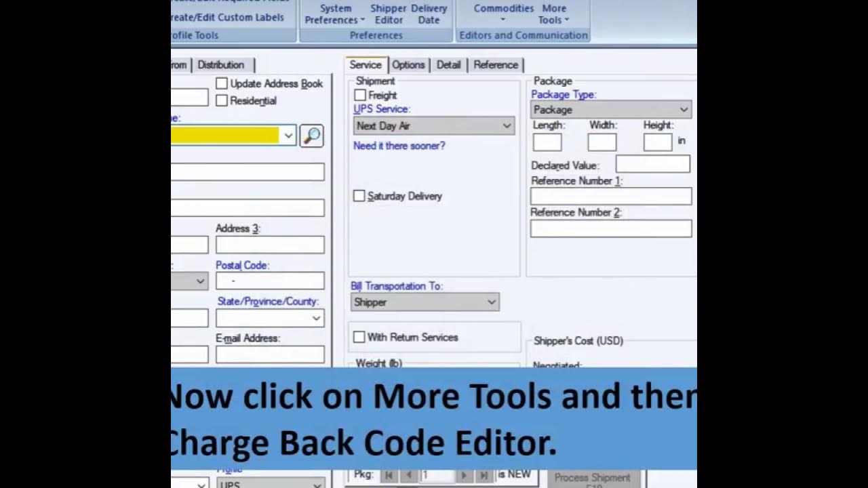
Task: Click the Shipper's Cost (USD) label
Action: click(x=578, y=341)
